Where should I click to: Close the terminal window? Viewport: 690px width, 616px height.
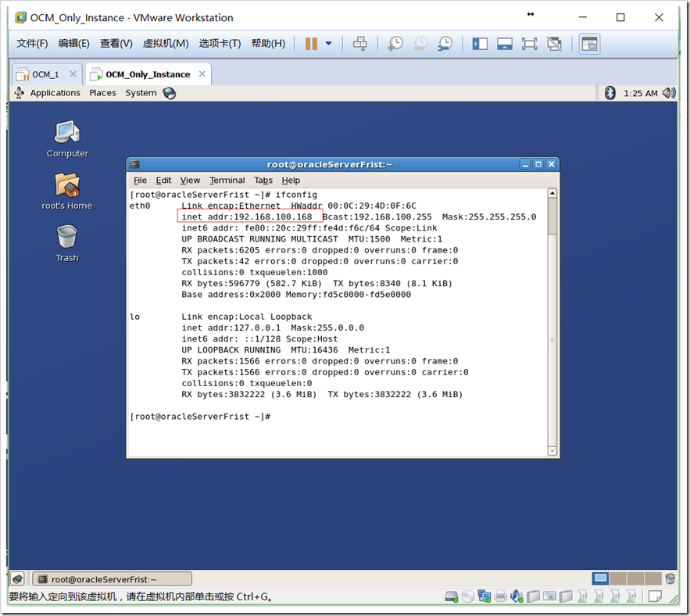[x=552, y=164]
